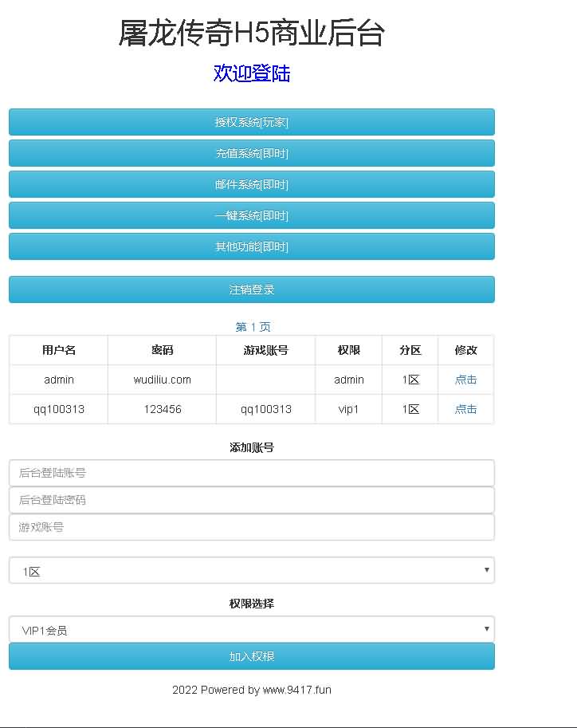Select the admin username cell
This screenshot has height=728, width=577.
tap(58, 380)
